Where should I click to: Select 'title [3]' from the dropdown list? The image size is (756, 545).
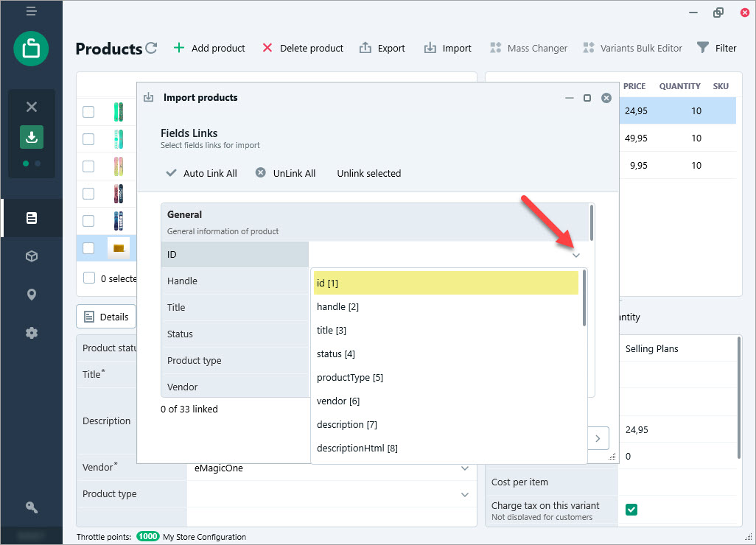pos(446,330)
